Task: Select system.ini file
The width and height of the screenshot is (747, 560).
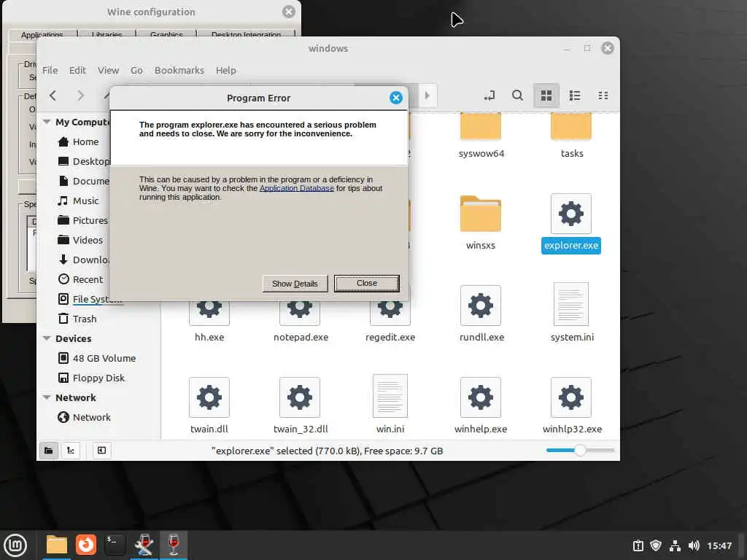Action: pyautogui.click(x=572, y=312)
